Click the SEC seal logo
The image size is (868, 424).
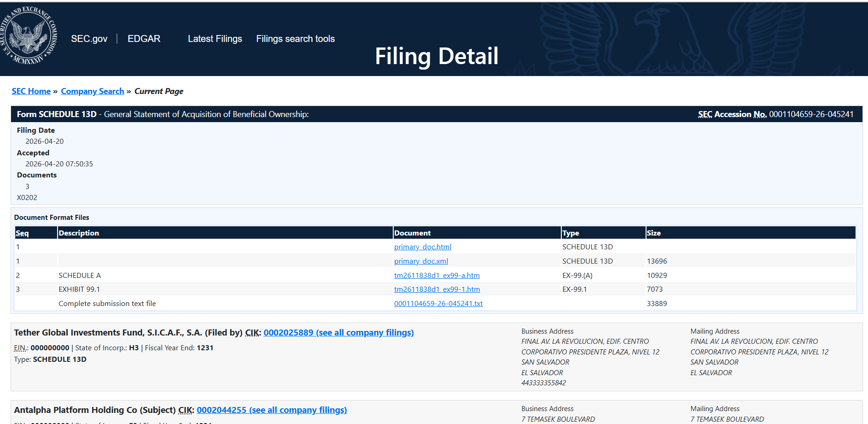pyautogui.click(x=29, y=35)
